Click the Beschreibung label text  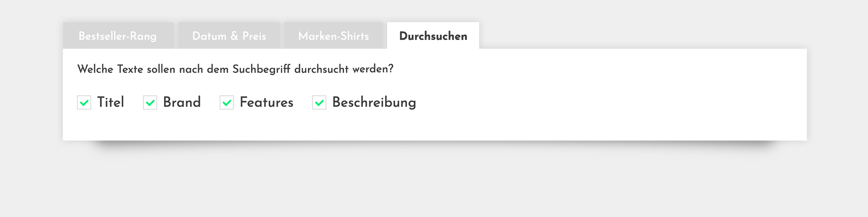coord(374,102)
